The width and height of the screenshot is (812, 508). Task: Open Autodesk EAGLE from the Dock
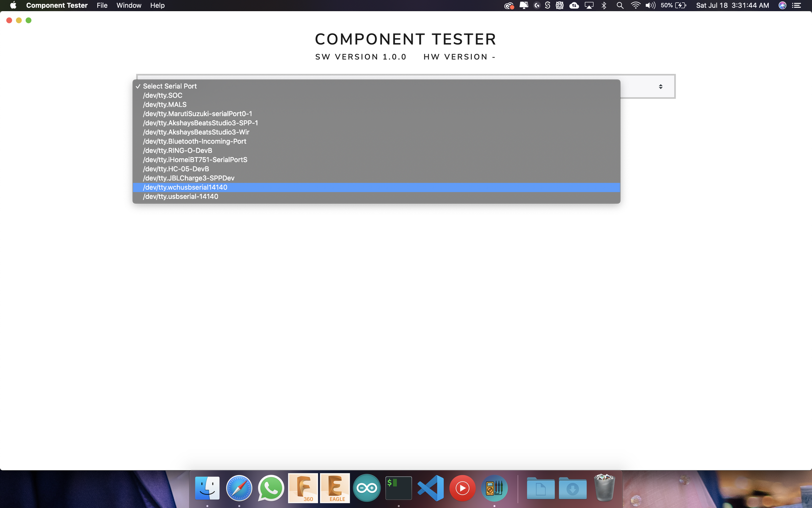point(335,488)
